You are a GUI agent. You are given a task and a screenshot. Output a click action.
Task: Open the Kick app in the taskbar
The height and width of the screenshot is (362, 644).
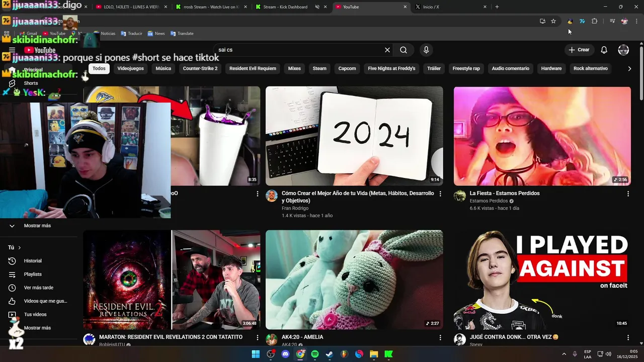388,354
